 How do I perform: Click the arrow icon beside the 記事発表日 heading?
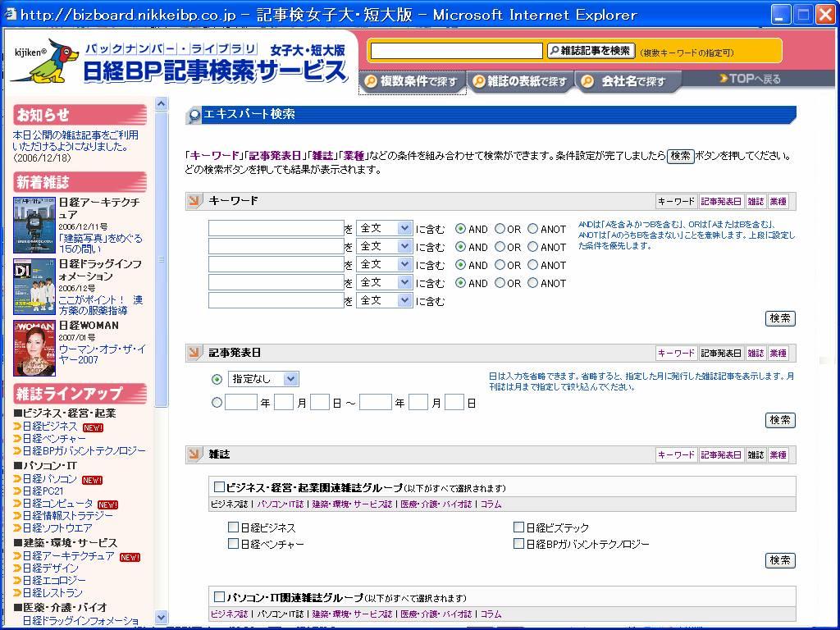pos(194,353)
